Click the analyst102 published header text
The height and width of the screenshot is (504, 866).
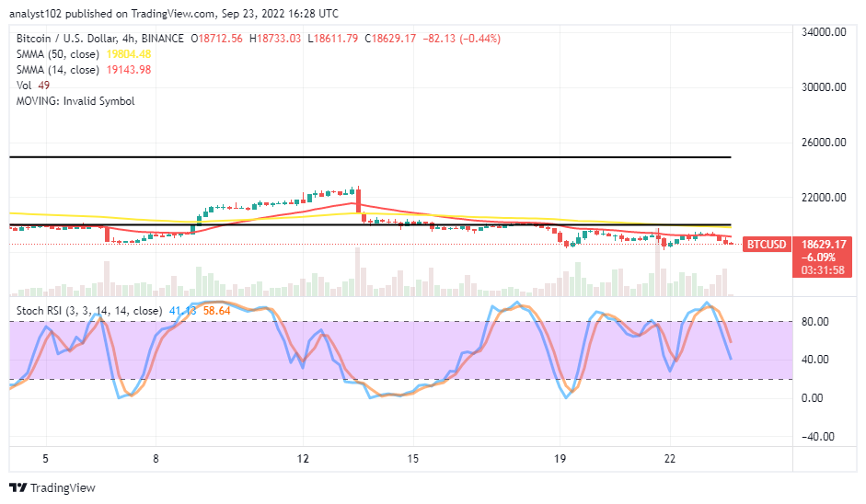tap(174, 13)
